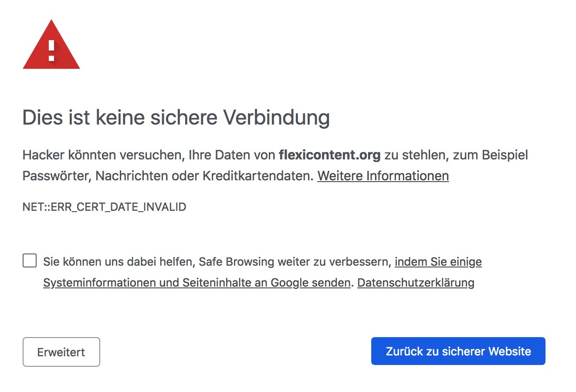Click the heading Dies ist keine sichere Verbindung
This screenshot has width=576, height=392.
point(176,118)
